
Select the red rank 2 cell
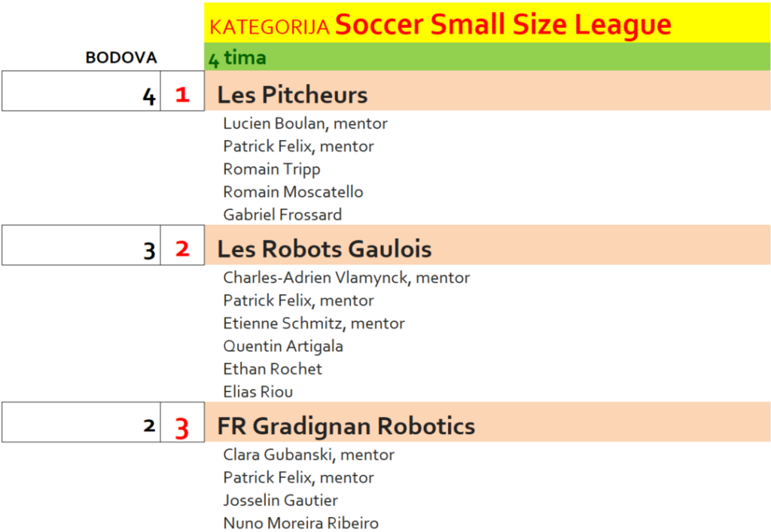(x=182, y=249)
